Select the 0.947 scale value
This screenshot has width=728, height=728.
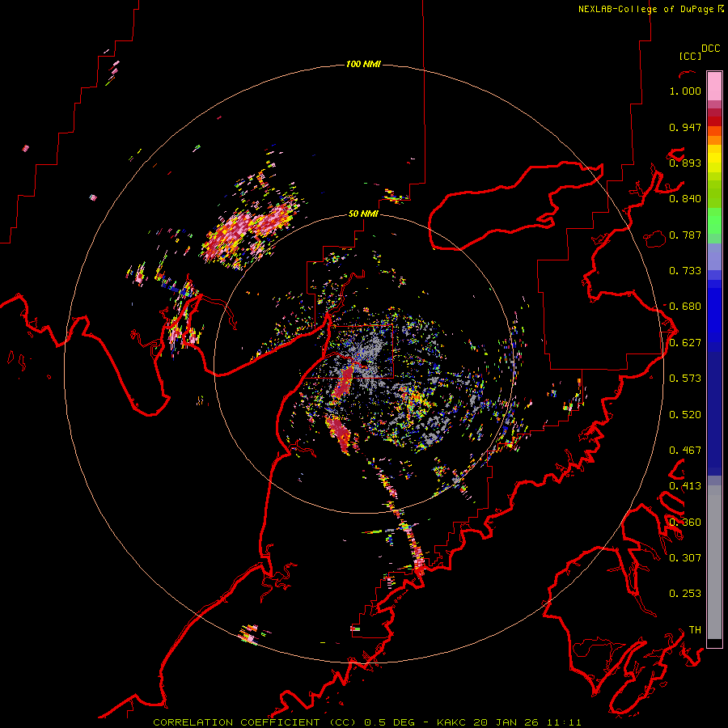685,127
